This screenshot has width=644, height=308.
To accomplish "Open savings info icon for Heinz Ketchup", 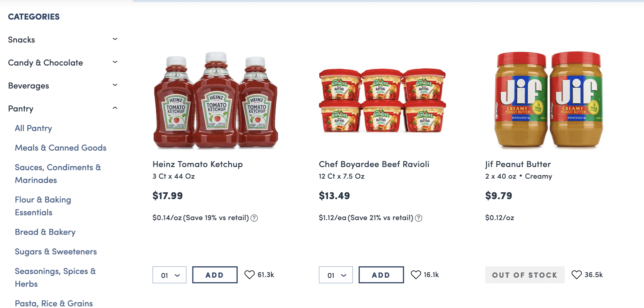I will [254, 218].
